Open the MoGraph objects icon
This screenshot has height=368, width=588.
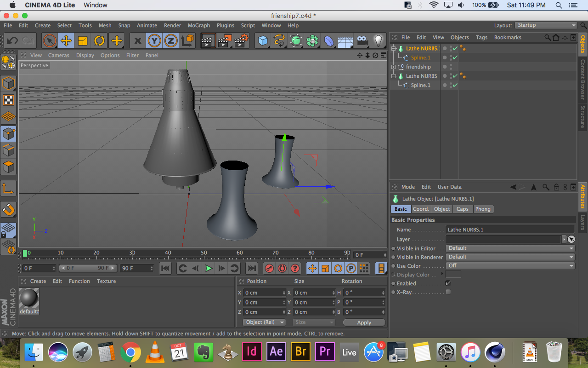313,41
